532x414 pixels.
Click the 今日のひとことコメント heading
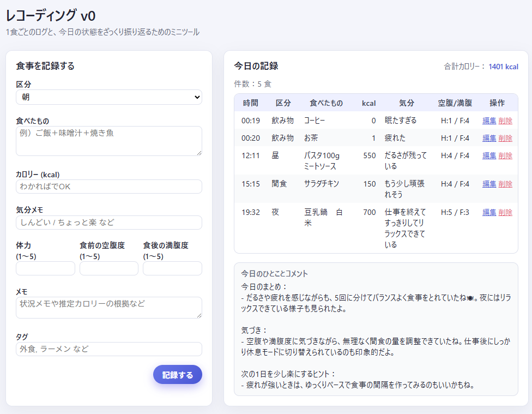click(x=274, y=274)
